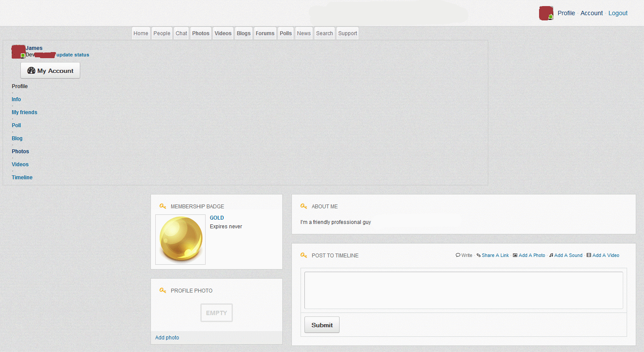This screenshot has width=644, height=352.
Task: Select Photos in the left sidebar menu
Action: click(x=20, y=151)
